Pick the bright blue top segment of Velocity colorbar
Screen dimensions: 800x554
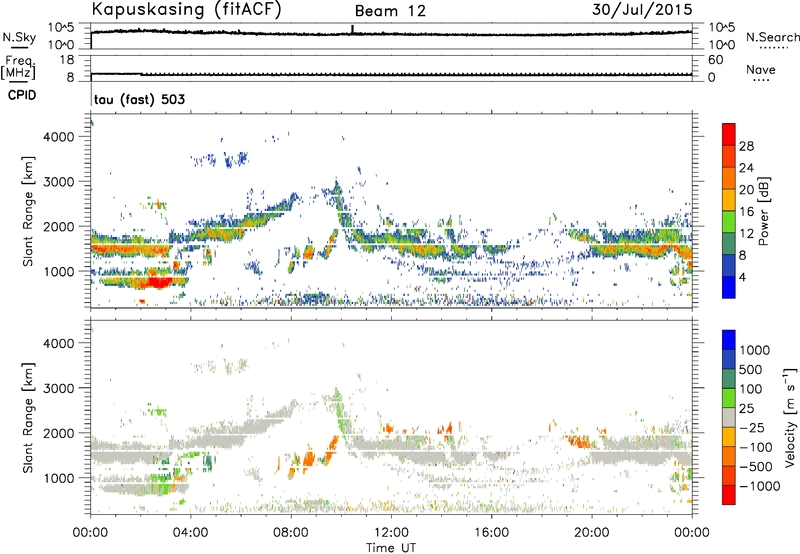729,340
